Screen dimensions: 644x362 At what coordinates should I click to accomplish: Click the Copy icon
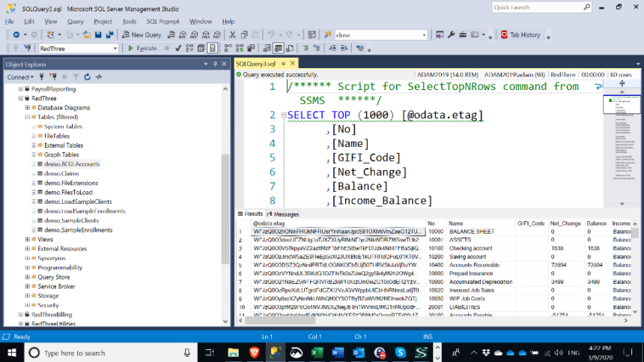tap(244, 35)
